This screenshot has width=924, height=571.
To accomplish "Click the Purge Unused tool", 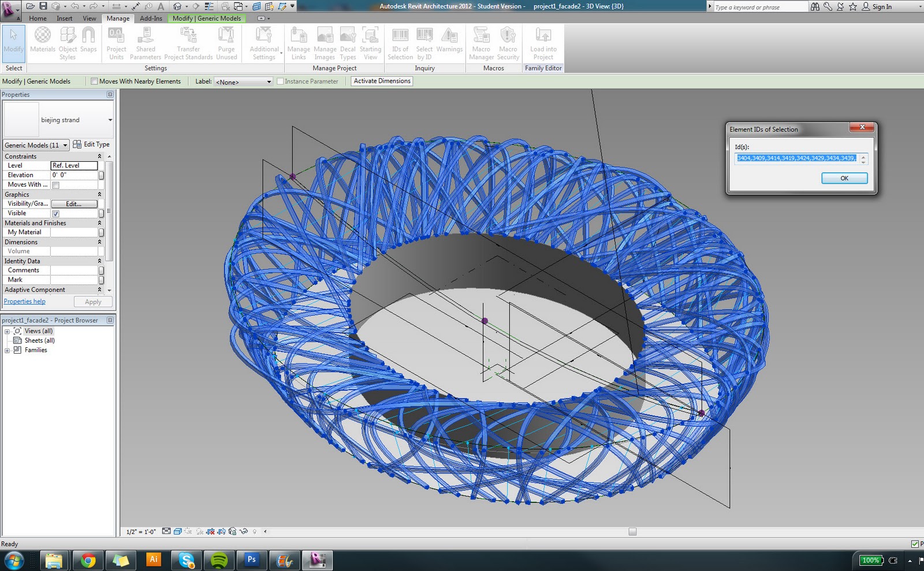I will click(x=226, y=43).
